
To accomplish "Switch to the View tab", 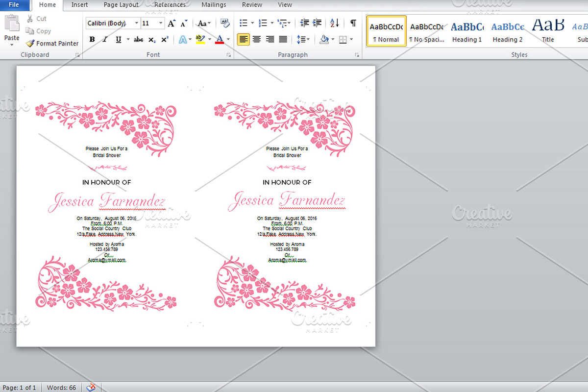I will [285, 5].
